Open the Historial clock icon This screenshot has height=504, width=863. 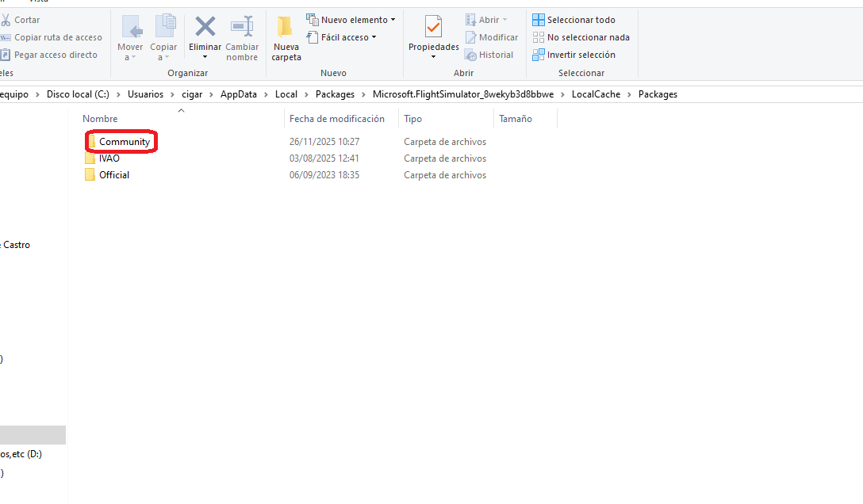pos(471,55)
